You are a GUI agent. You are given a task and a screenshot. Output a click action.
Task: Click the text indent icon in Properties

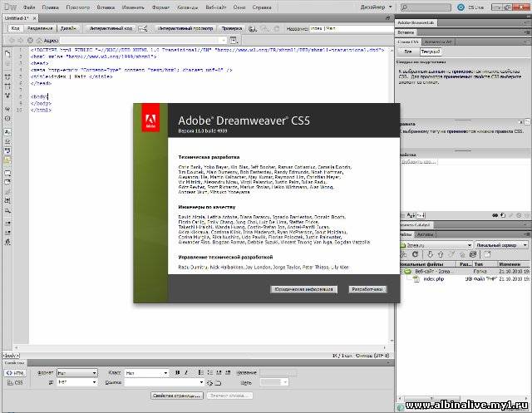tap(228, 372)
